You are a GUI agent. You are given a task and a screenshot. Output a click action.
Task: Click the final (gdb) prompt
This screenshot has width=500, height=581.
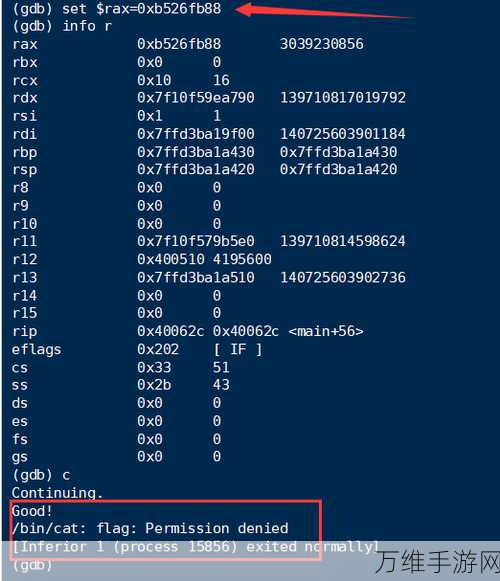32,565
